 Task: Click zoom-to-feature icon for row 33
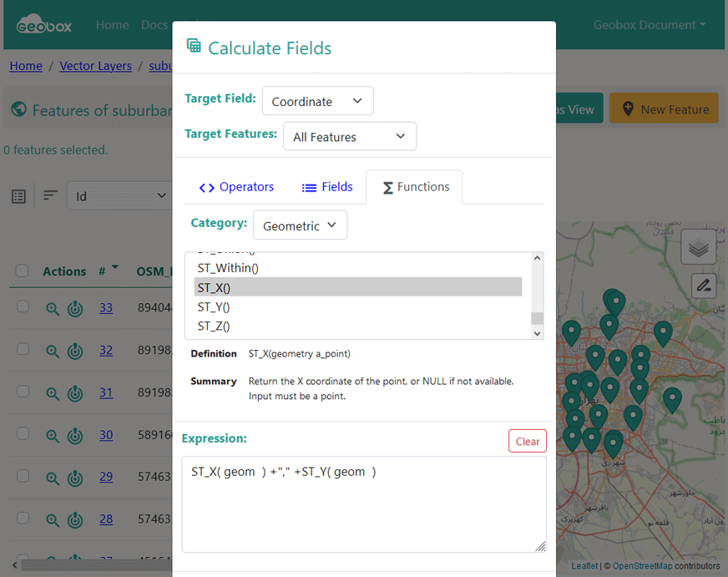[x=53, y=308]
